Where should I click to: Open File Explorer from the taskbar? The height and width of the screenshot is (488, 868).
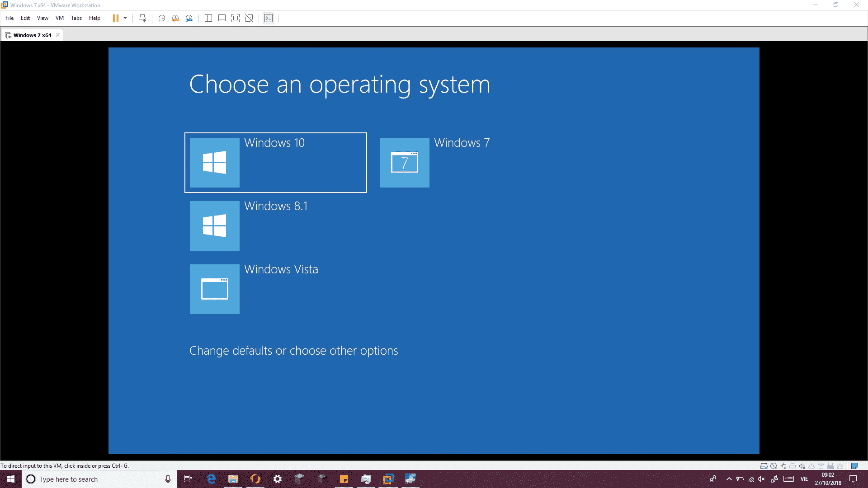point(233,479)
